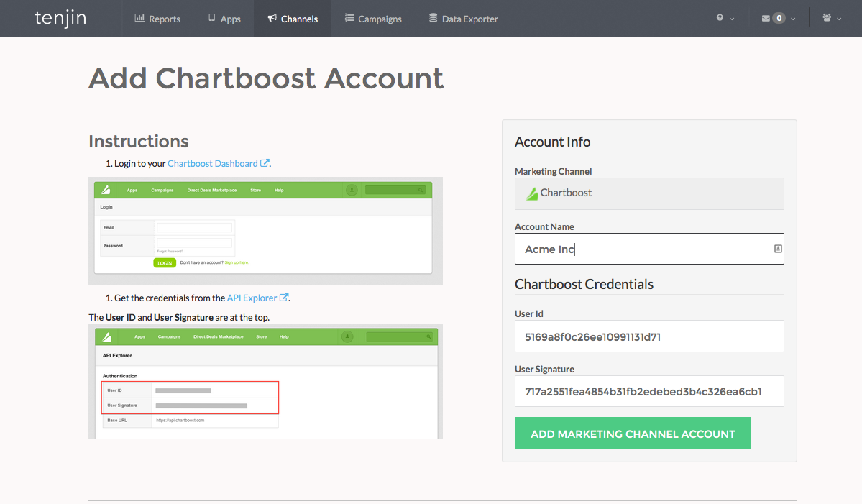Viewport: 862px width, 504px height.
Task: Click the Reports bar chart icon
Action: click(x=139, y=18)
